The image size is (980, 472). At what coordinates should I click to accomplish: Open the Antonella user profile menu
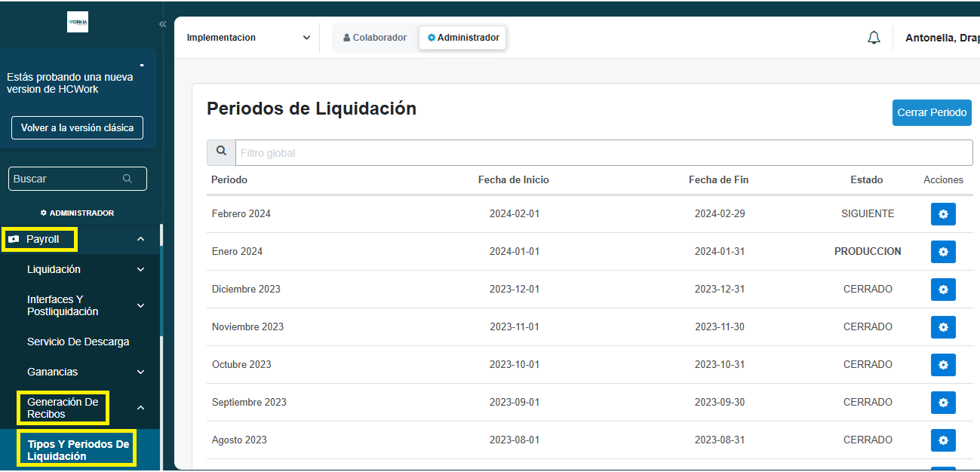[x=942, y=38]
